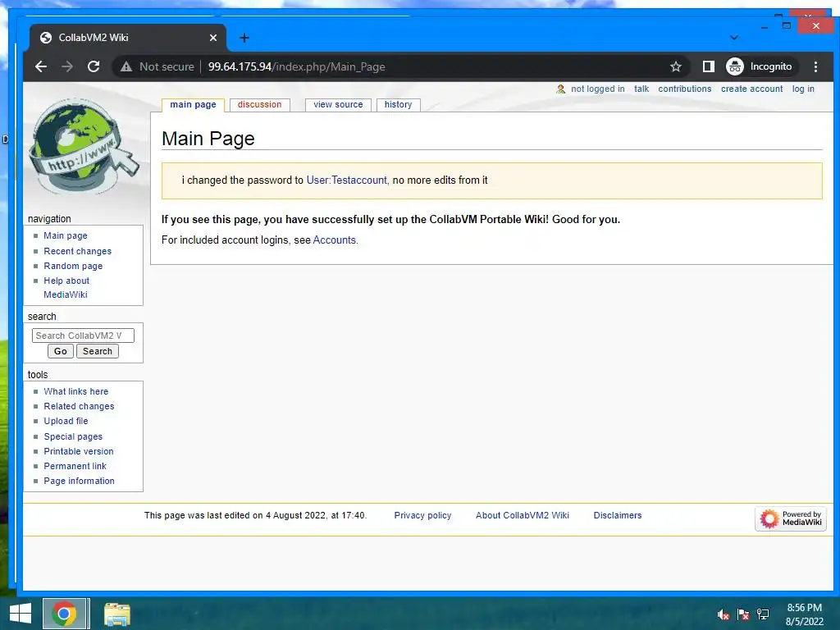Focus the Search CollabVM2 Wiki field
840x630 pixels.
[83, 336]
